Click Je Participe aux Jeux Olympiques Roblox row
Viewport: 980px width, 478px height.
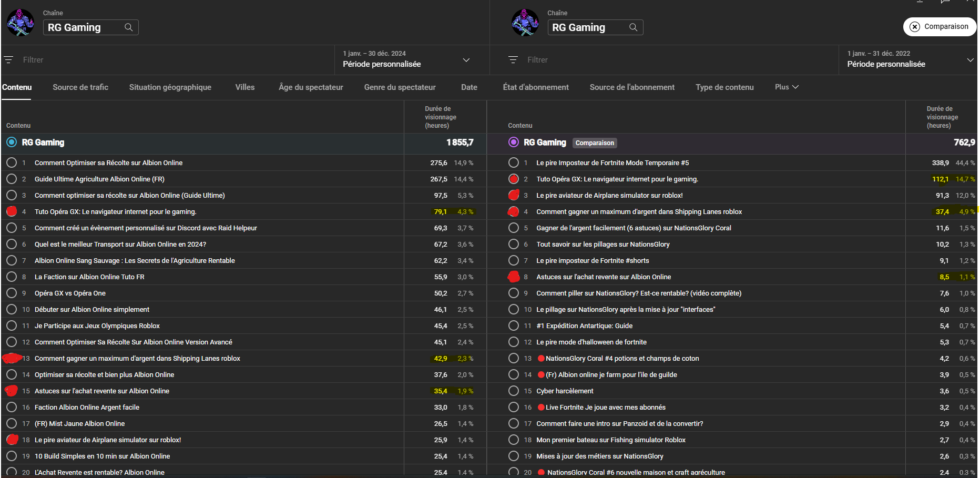point(97,326)
